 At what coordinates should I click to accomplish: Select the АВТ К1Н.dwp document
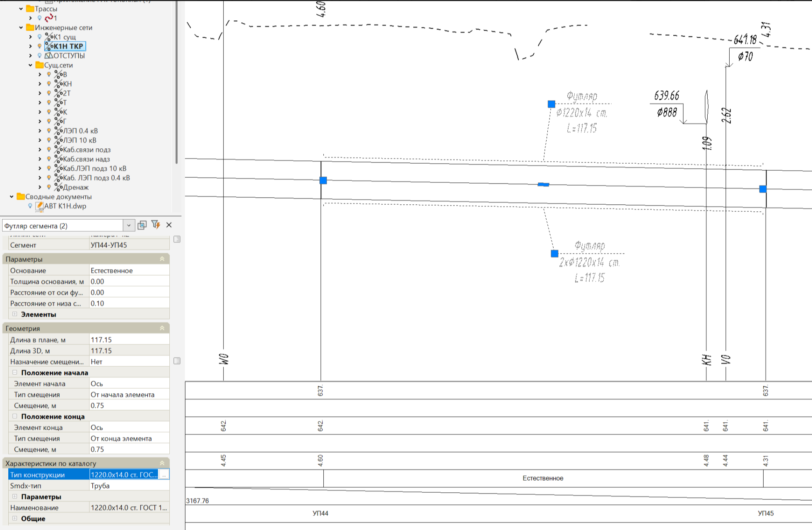(x=65, y=206)
